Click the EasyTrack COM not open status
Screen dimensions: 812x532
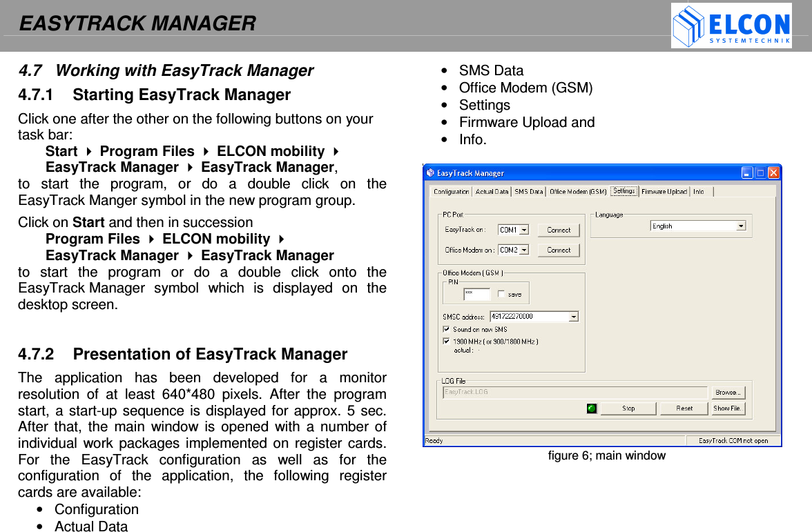coord(733,440)
